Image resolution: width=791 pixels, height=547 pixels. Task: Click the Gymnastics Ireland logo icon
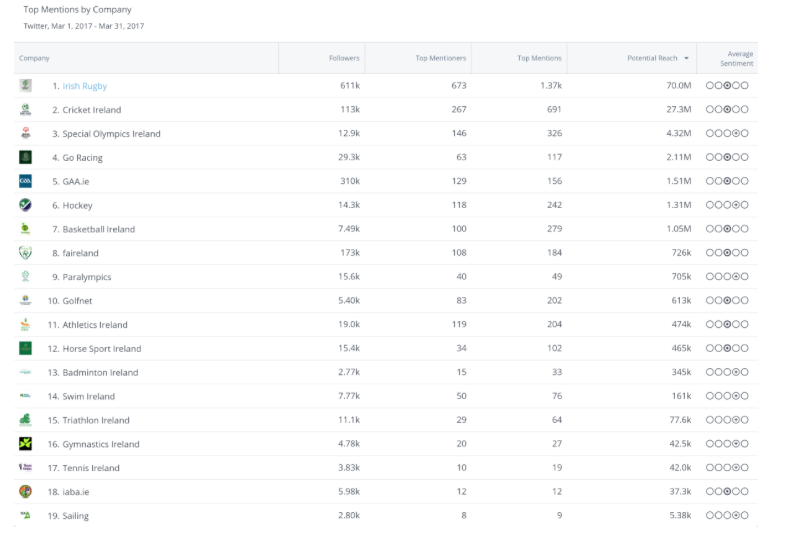click(x=25, y=444)
